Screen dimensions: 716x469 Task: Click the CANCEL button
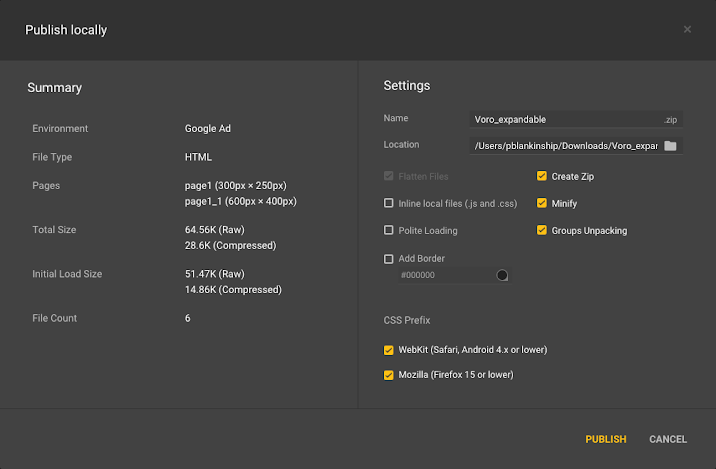[668, 439]
